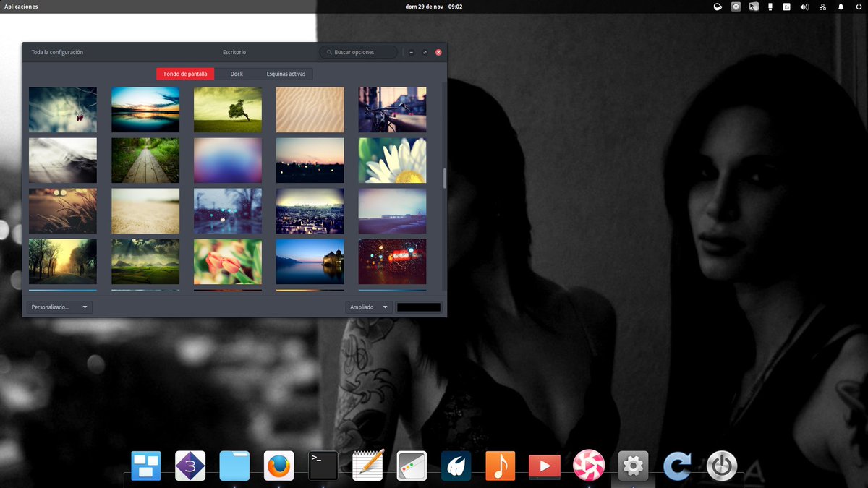Select the tree-lined road sunrise wallpaper
Image resolution: width=868 pixels, height=488 pixels.
(x=63, y=262)
